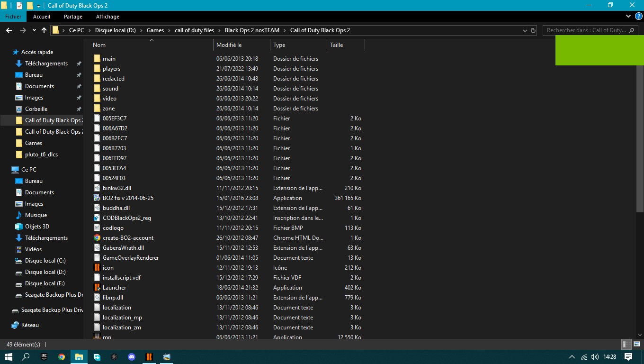Viewport: 644px width, 364px height.
Task: Go back with the left arrow button
Action: pyautogui.click(x=9, y=30)
